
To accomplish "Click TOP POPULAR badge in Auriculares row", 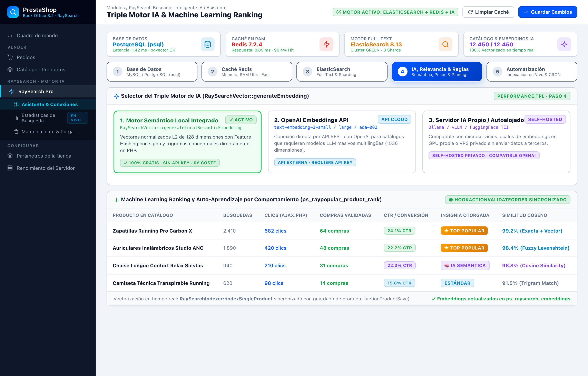I will 464,248.
